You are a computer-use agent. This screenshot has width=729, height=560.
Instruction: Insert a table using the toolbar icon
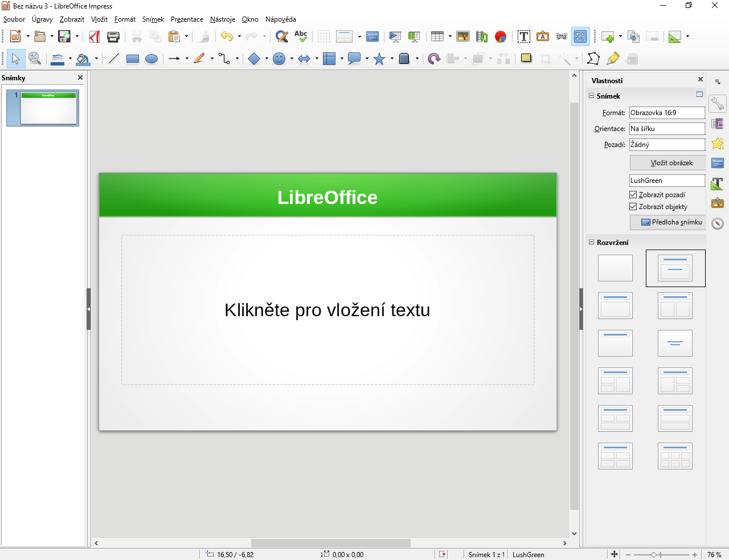pyautogui.click(x=437, y=36)
